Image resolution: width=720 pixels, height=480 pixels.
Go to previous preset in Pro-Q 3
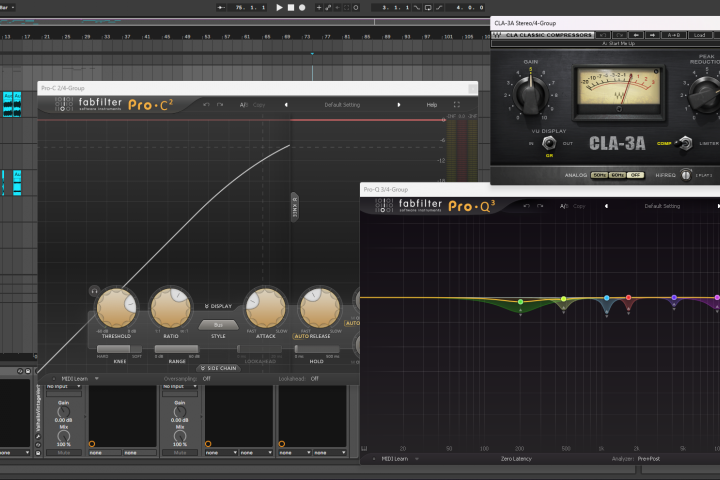point(606,206)
